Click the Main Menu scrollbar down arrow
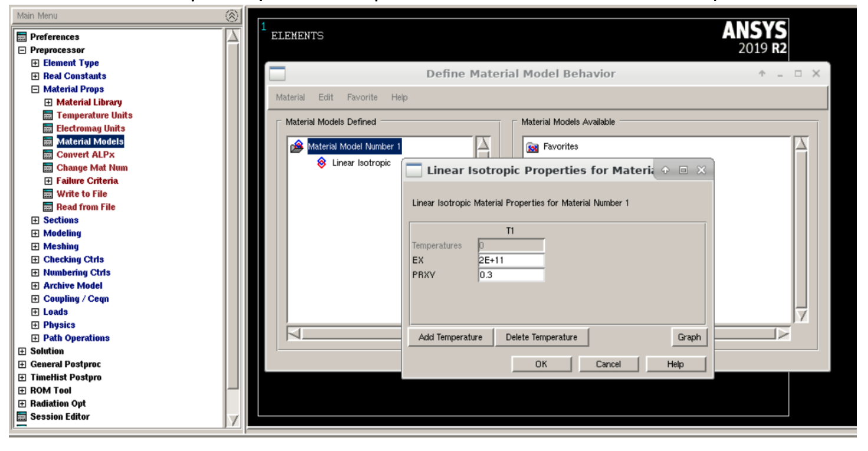This screenshot has height=451, width=868. (x=233, y=420)
